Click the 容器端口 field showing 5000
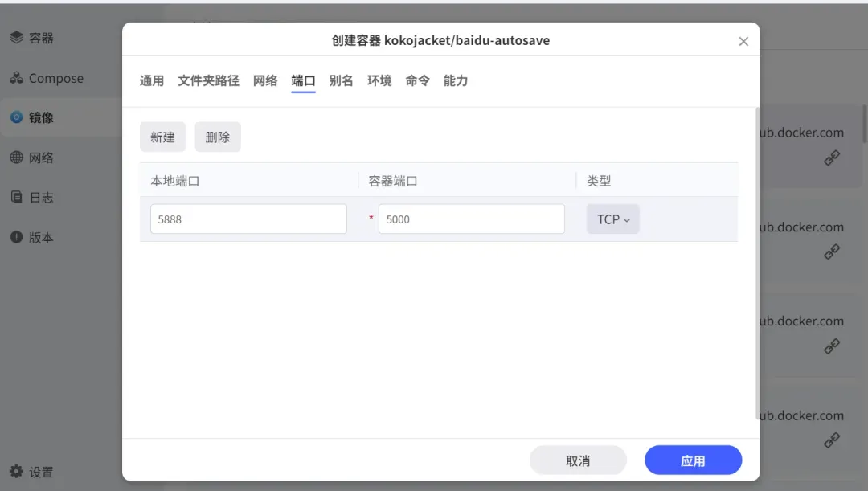This screenshot has width=868, height=491. point(471,219)
